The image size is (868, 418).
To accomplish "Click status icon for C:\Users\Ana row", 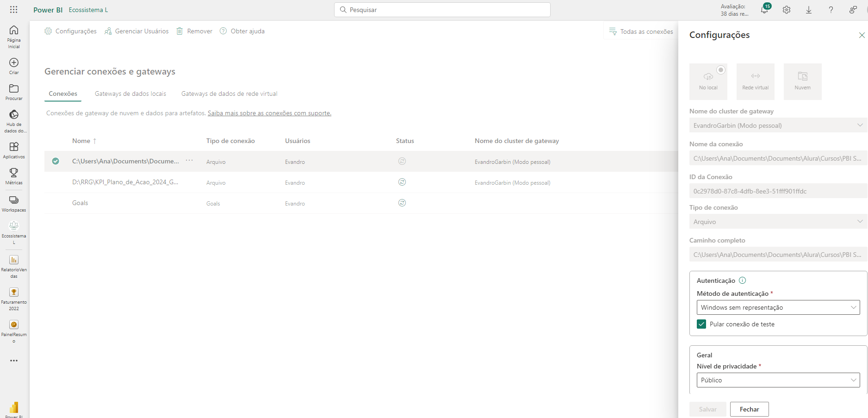I will pos(402,161).
